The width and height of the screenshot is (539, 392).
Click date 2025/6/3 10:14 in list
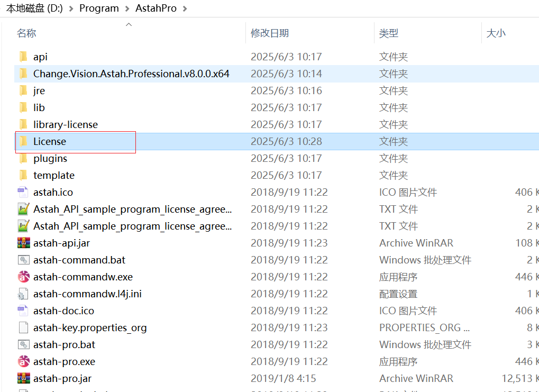pos(286,74)
